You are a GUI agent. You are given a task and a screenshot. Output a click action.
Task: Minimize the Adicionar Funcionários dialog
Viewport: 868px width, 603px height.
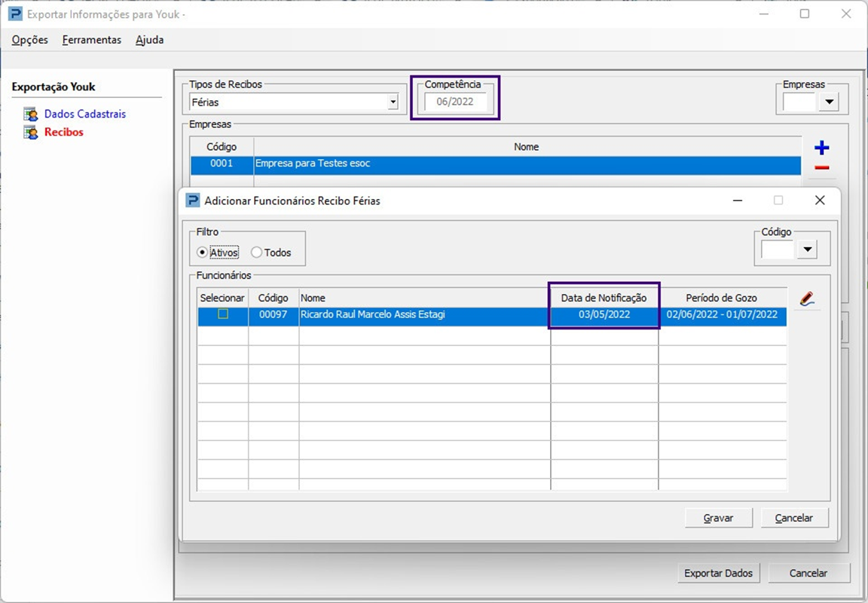click(738, 200)
